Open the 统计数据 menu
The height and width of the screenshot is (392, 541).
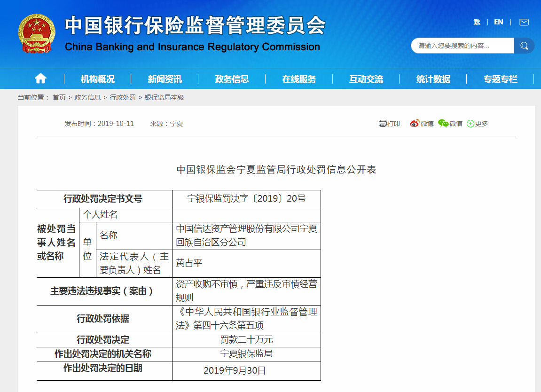(x=433, y=79)
